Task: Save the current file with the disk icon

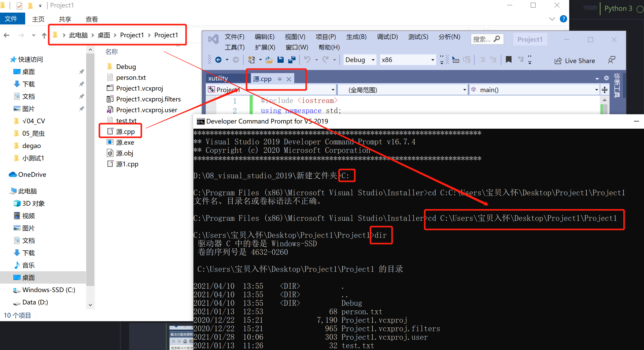Action: point(280,60)
